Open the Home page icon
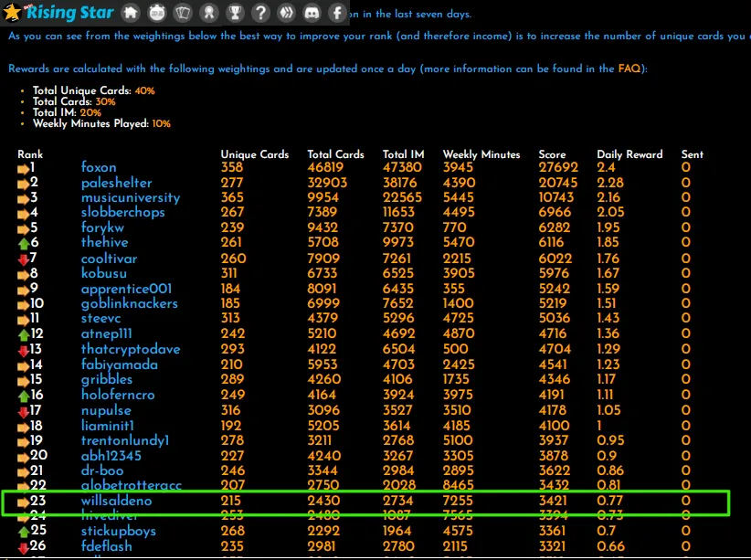 tap(131, 13)
